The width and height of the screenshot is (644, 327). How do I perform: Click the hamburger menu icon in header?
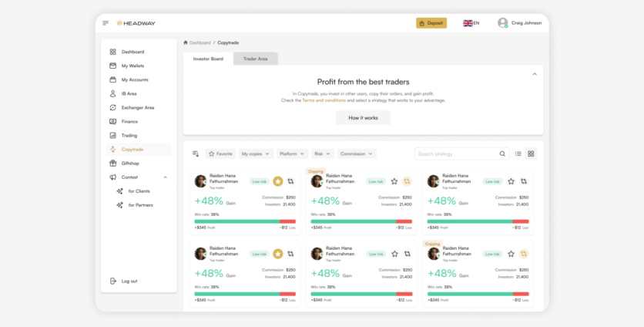pos(106,23)
